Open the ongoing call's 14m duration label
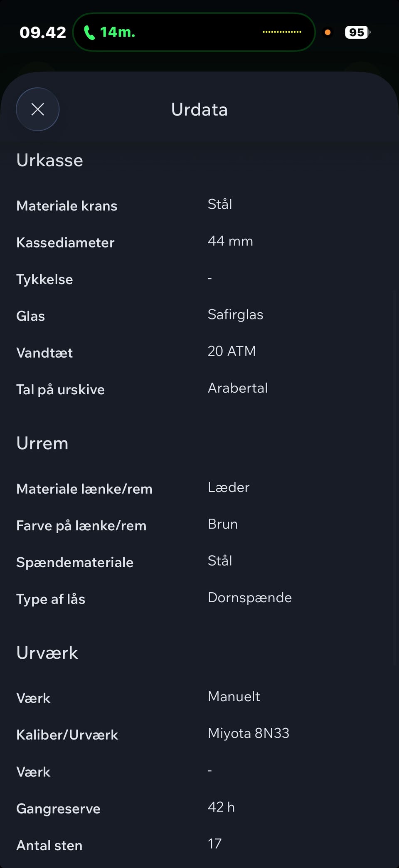The width and height of the screenshot is (399, 868). 118,32
